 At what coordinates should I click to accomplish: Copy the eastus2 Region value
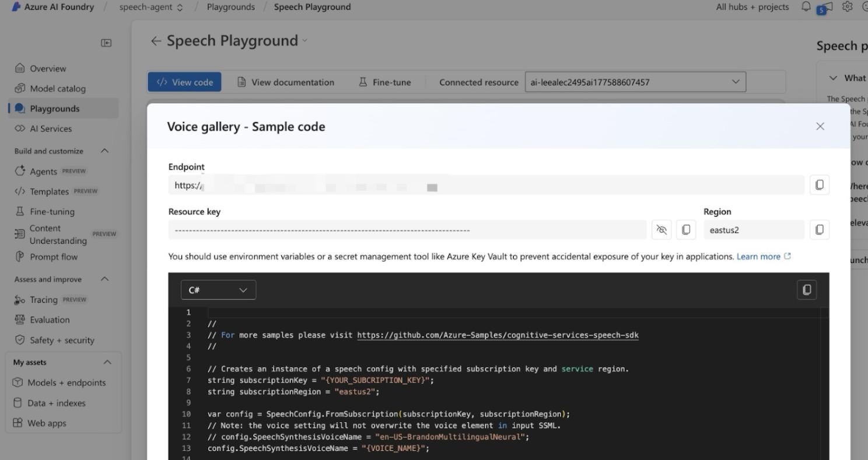[x=819, y=229]
